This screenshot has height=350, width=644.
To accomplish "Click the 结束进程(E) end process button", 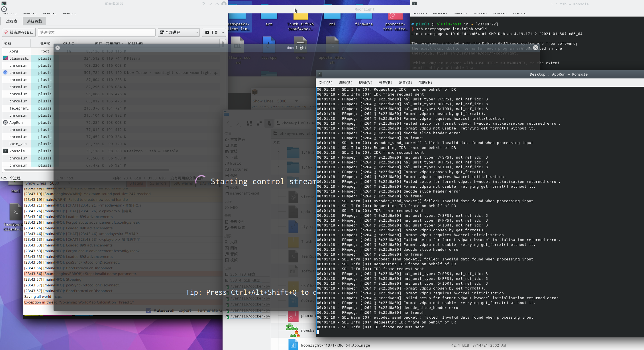I will click(x=19, y=32).
